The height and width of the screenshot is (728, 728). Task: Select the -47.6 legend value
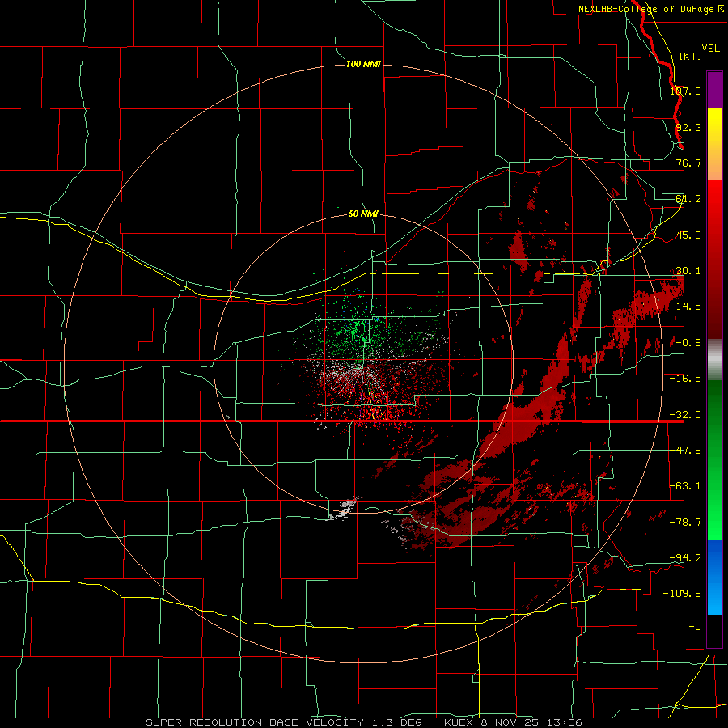685,451
